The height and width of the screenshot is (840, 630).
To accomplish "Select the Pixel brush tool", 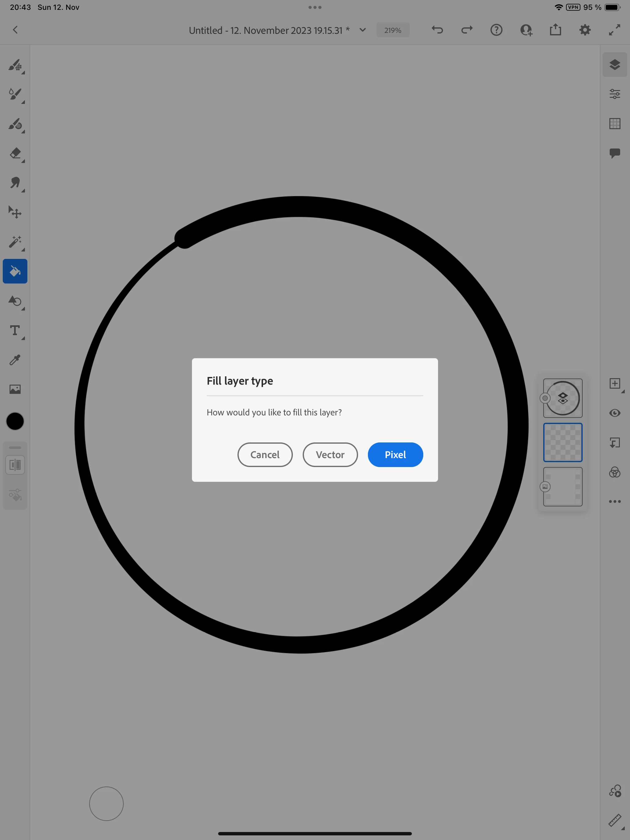I will (15, 65).
